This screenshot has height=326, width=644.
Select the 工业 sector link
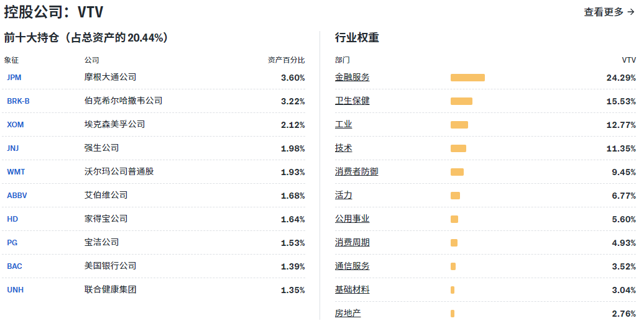[x=343, y=125]
